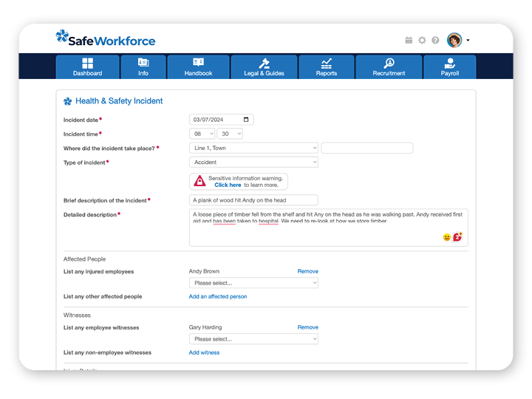Expand the incident minutes dropdown
Screen dimensions: 532x399
click(230, 134)
